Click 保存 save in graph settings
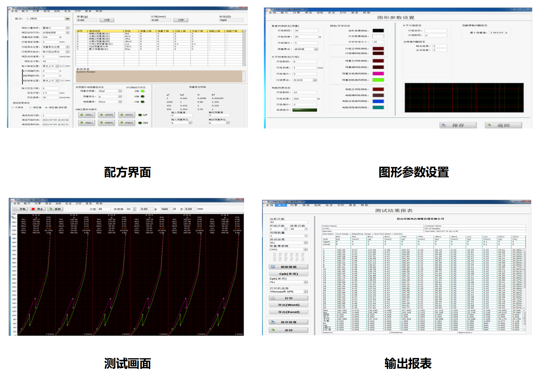Image resolution: width=548 pixels, height=392 pixels. [x=458, y=125]
